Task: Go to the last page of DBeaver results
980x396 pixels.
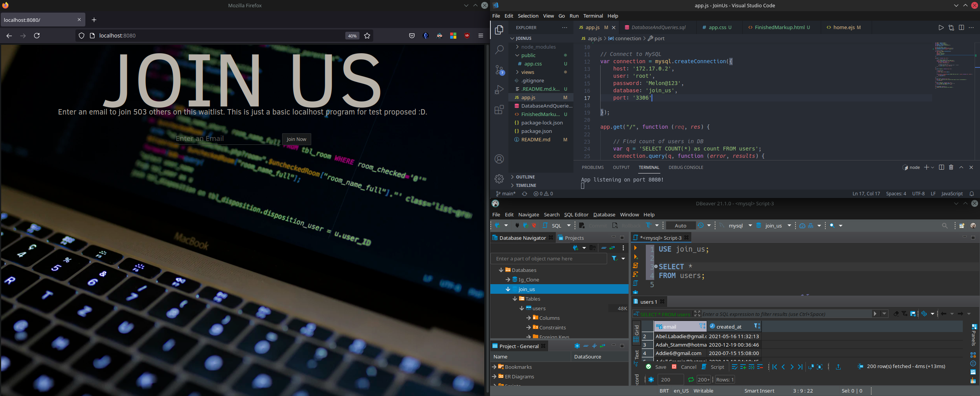Action: coord(800,367)
